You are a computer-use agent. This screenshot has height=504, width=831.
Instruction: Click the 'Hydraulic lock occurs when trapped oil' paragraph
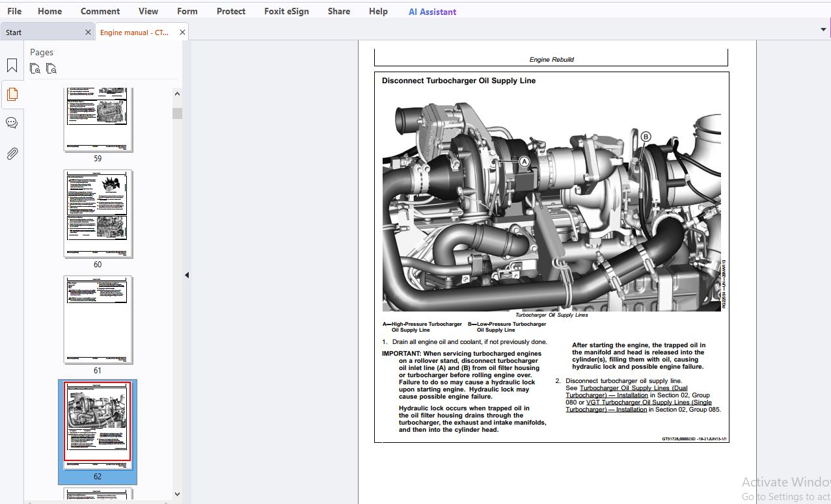click(x=472, y=419)
